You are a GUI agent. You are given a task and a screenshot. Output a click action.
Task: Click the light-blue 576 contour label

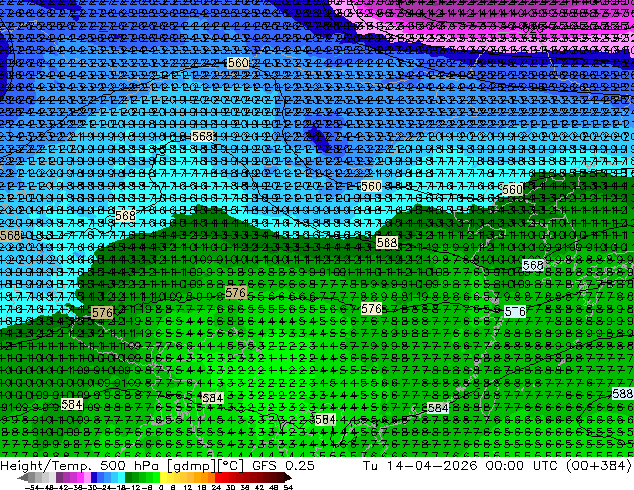(x=515, y=311)
